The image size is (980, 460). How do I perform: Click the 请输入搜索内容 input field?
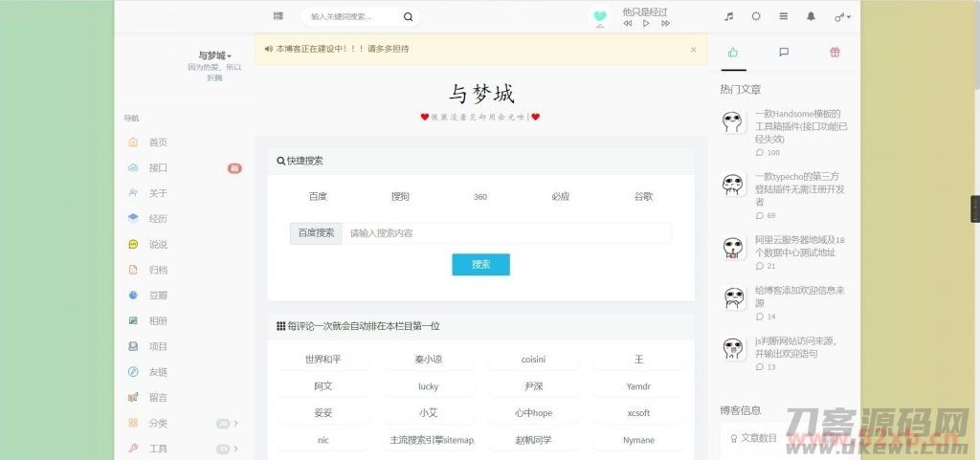(x=507, y=233)
